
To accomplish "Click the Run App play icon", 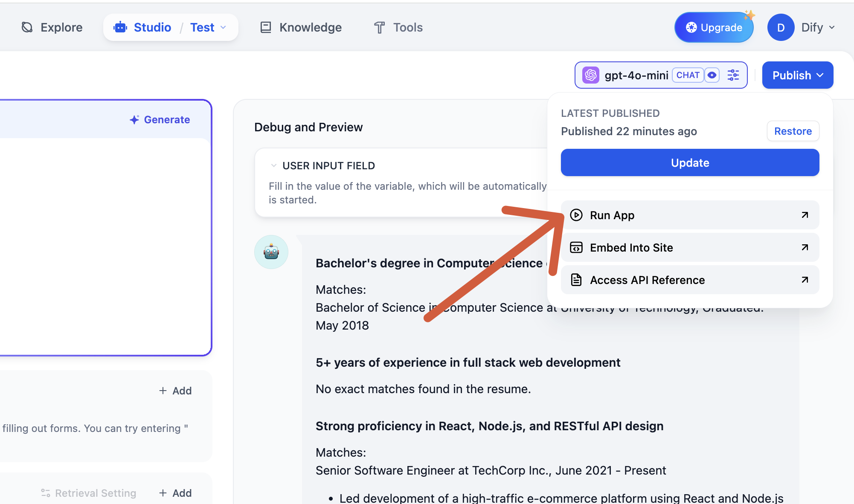I will click(577, 215).
